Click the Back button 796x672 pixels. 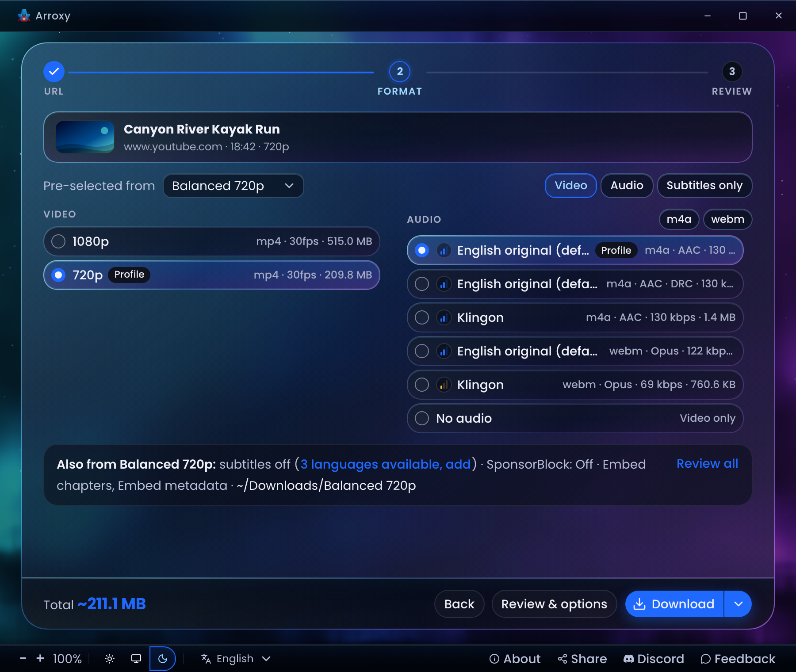click(x=459, y=604)
